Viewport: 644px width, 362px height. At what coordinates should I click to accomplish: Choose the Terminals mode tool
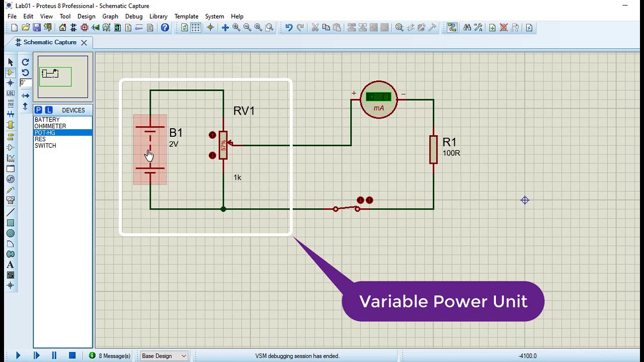[x=11, y=136]
